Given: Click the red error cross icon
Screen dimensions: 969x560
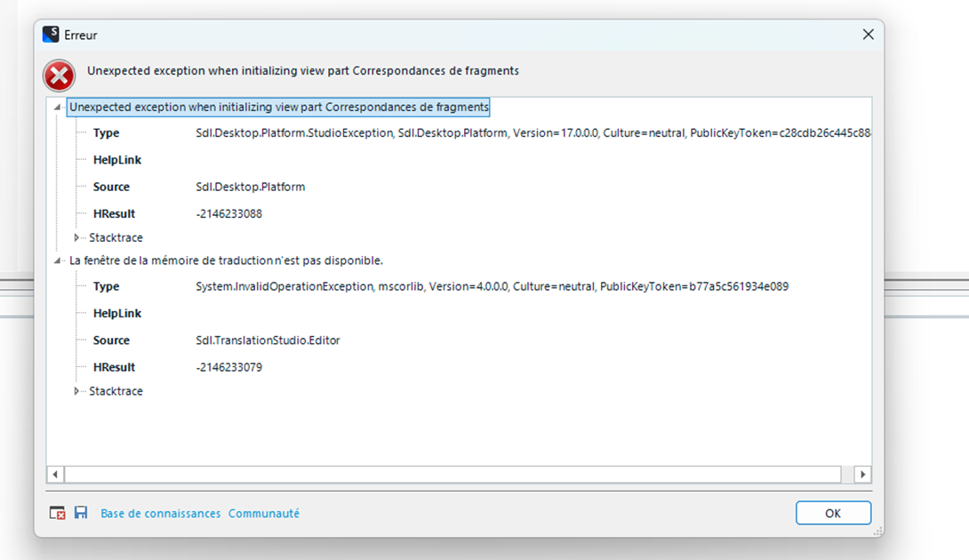Looking at the screenshot, I should 60,76.
